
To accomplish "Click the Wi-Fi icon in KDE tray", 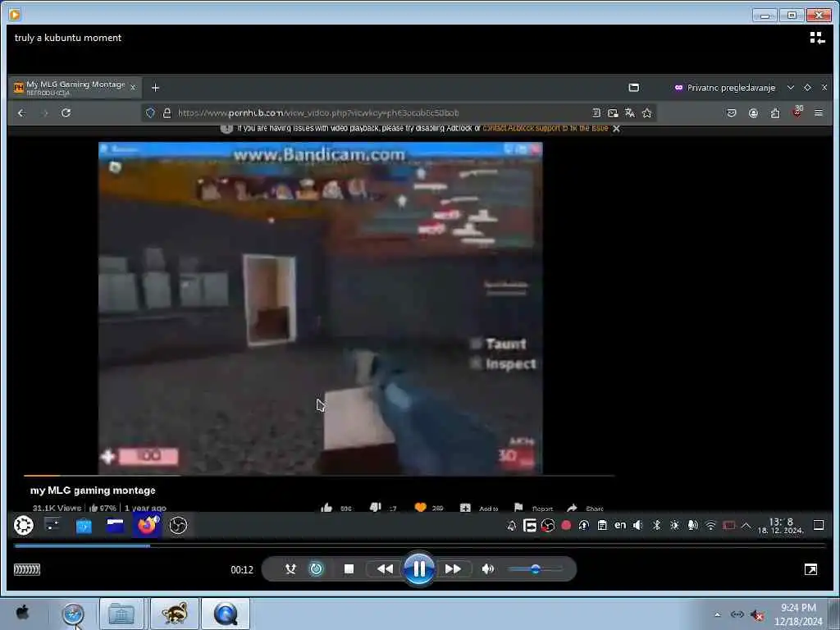I will pyautogui.click(x=710, y=525).
